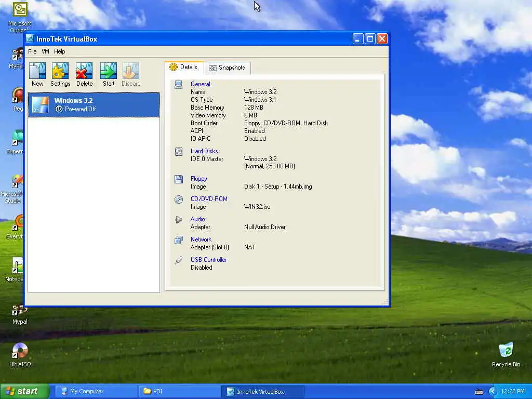Click the 'Adapter (Slot 0)' label
Image resolution: width=532 pixels, height=399 pixels.
pos(210,247)
